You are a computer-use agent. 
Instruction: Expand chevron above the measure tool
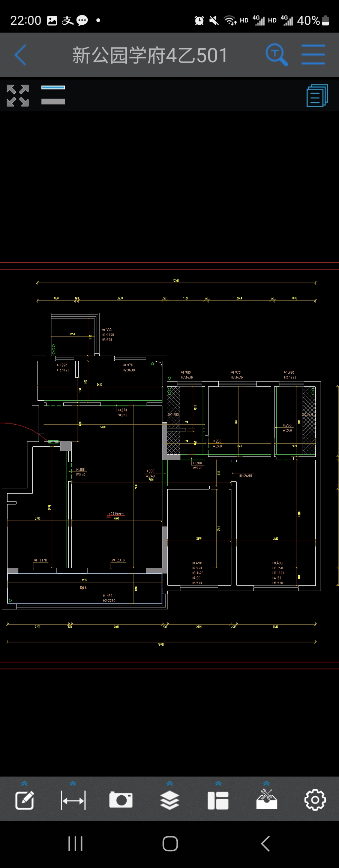tap(73, 783)
